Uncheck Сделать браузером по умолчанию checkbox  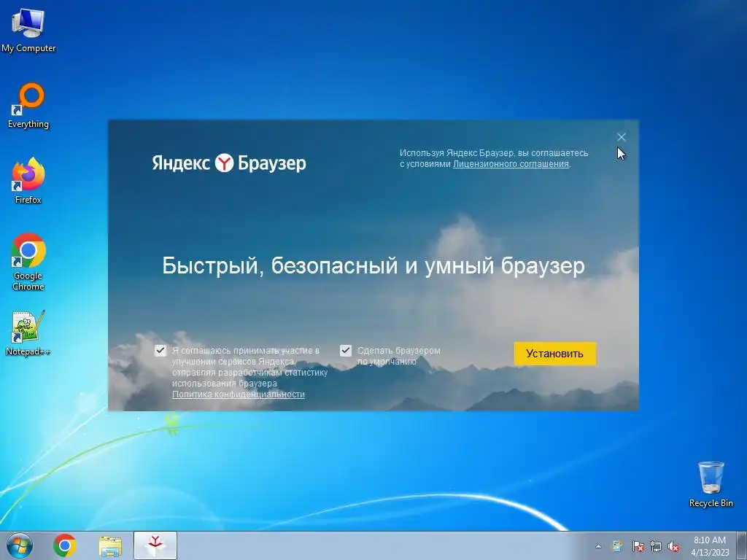coord(345,351)
